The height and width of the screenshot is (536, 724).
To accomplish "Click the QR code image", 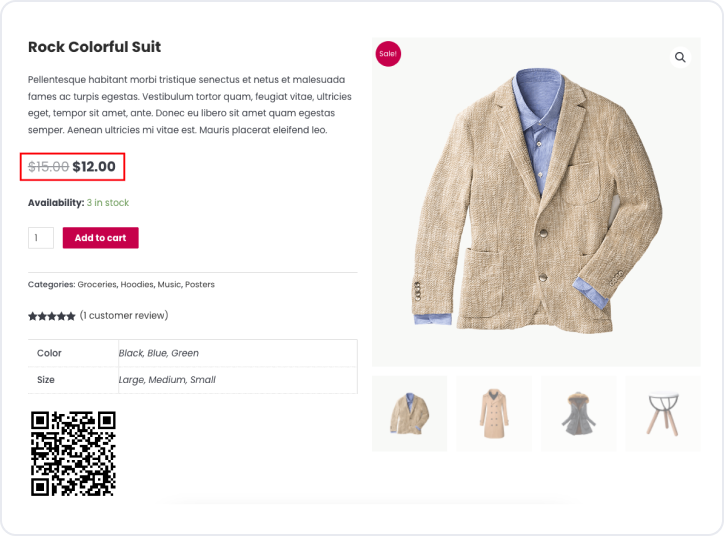I will 73,453.
